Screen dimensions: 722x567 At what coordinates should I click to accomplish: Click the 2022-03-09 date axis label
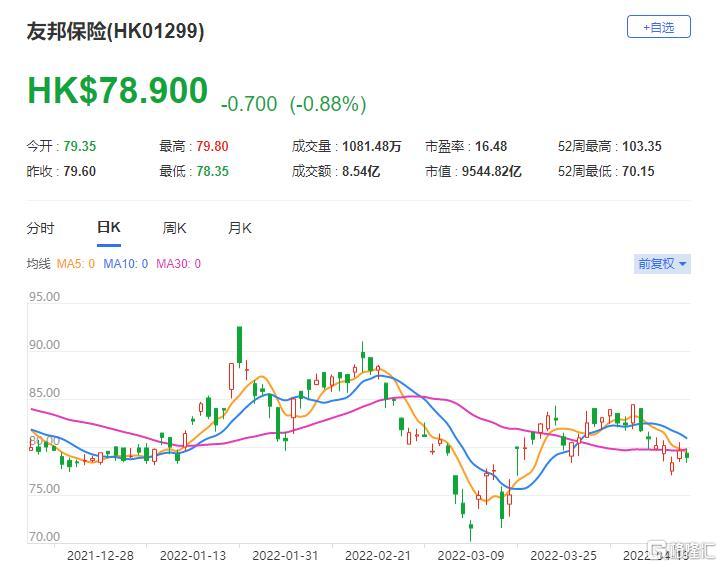coord(468,554)
